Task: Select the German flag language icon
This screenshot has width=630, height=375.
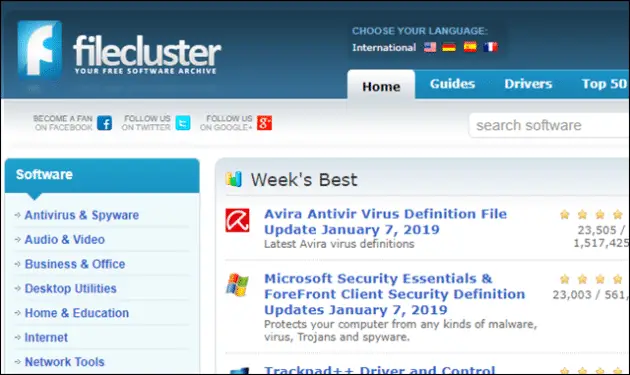Action: coord(449,47)
